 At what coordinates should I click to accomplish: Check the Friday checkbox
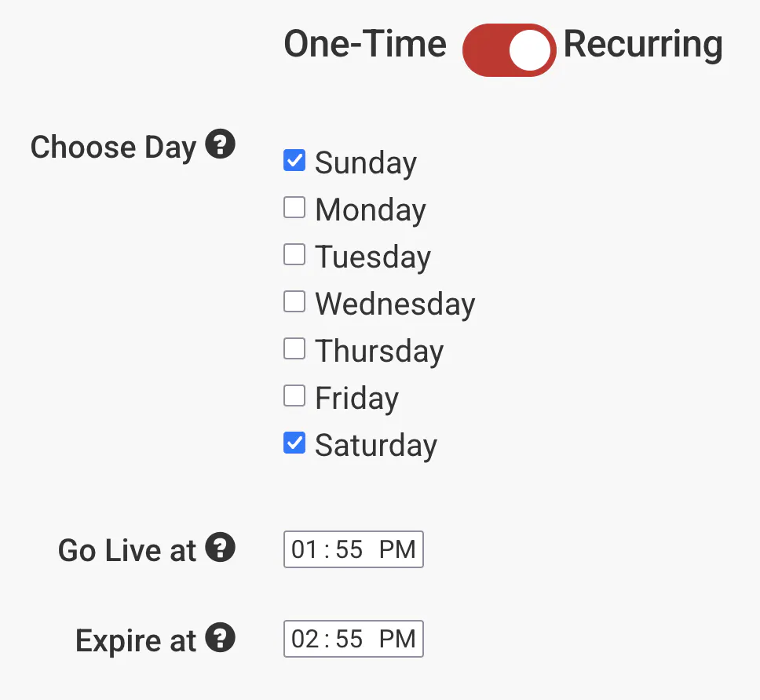(294, 396)
